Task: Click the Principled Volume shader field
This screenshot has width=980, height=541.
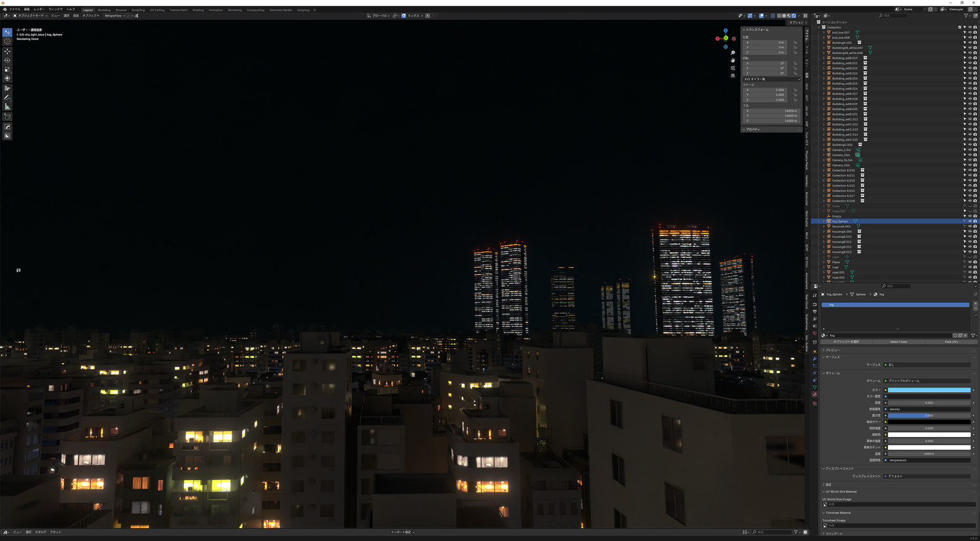Action: pyautogui.click(x=928, y=381)
